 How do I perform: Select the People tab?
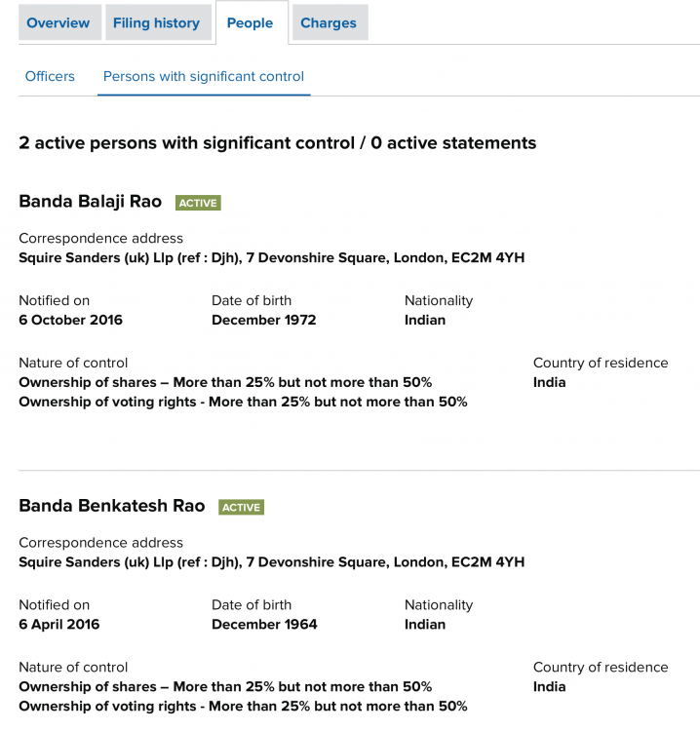pos(250,22)
